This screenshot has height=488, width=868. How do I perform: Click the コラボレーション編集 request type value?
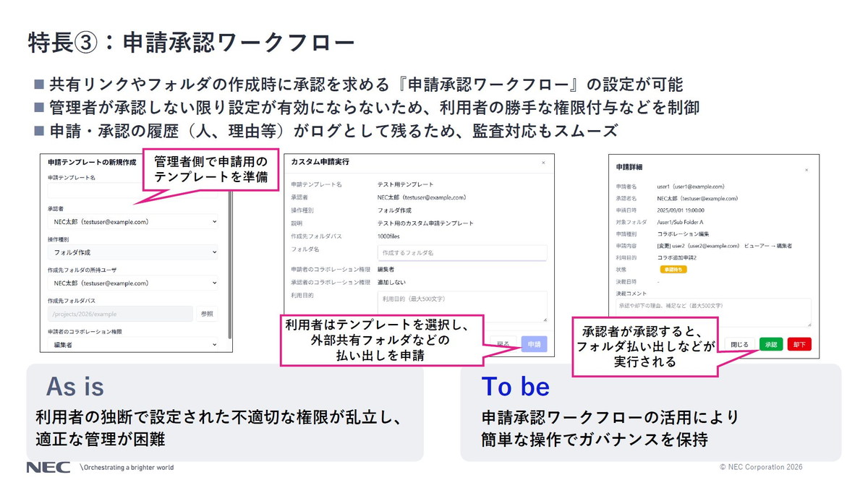(x=683, y=234)
